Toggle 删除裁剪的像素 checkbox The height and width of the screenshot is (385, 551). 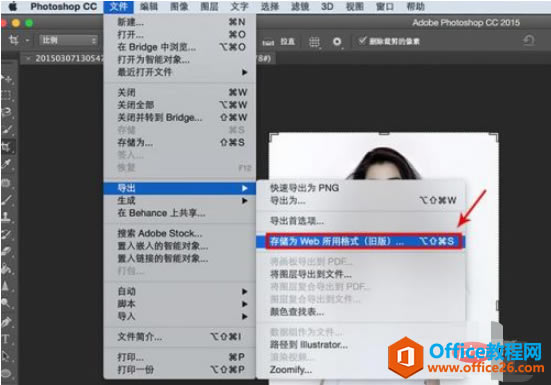point(362,41)
